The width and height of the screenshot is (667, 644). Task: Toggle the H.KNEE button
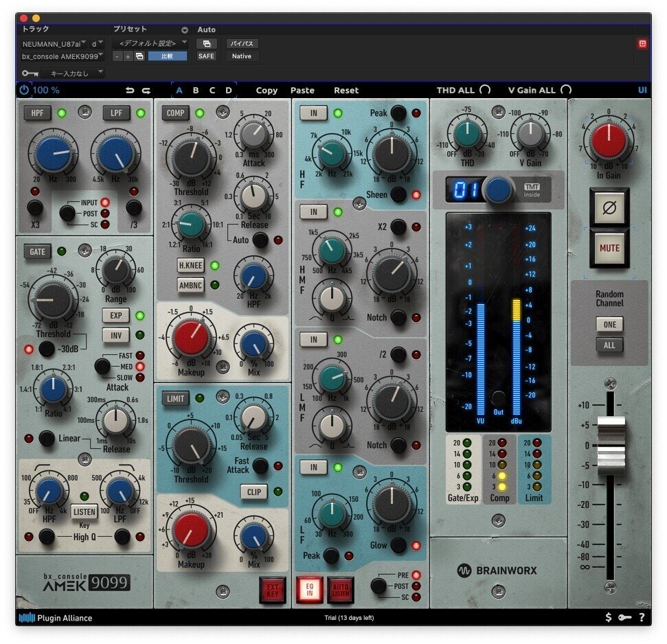190,265
